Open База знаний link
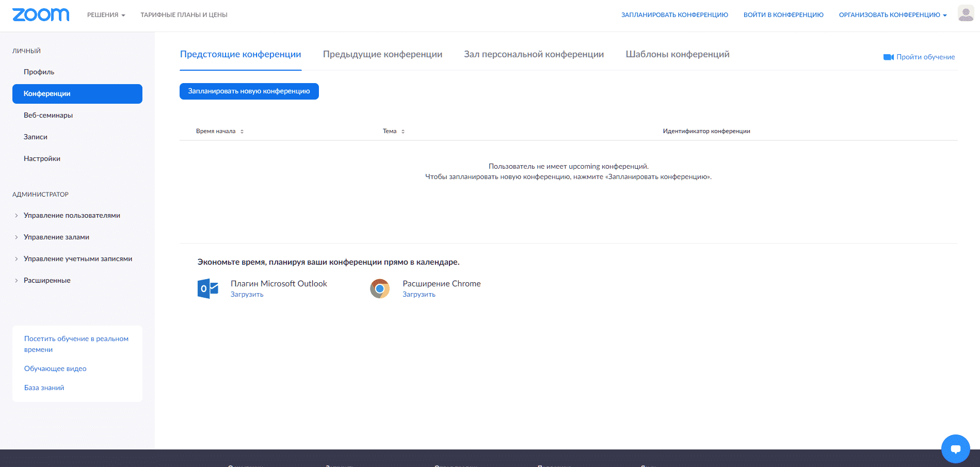The image size is (980, 467). tap(44, 388)
